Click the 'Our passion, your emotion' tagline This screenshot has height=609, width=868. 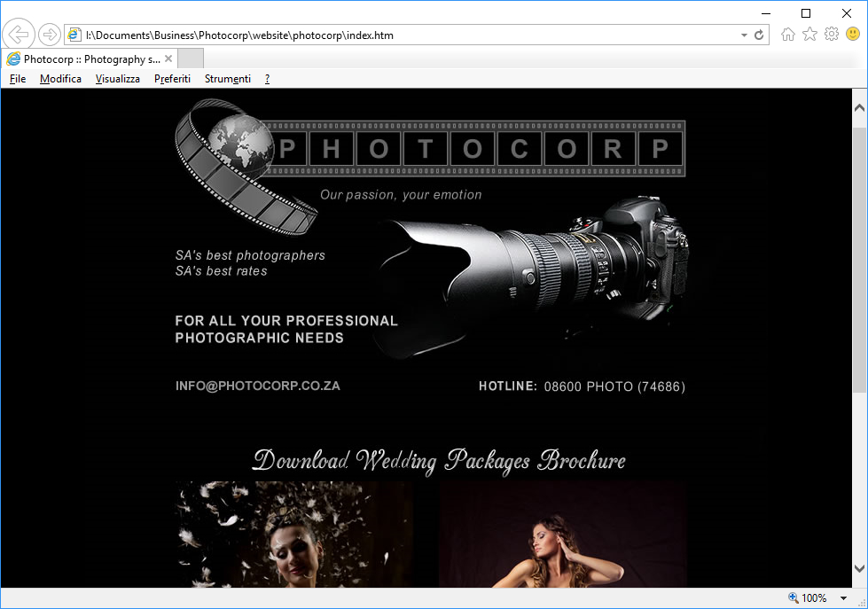click(x=401, y=195)
